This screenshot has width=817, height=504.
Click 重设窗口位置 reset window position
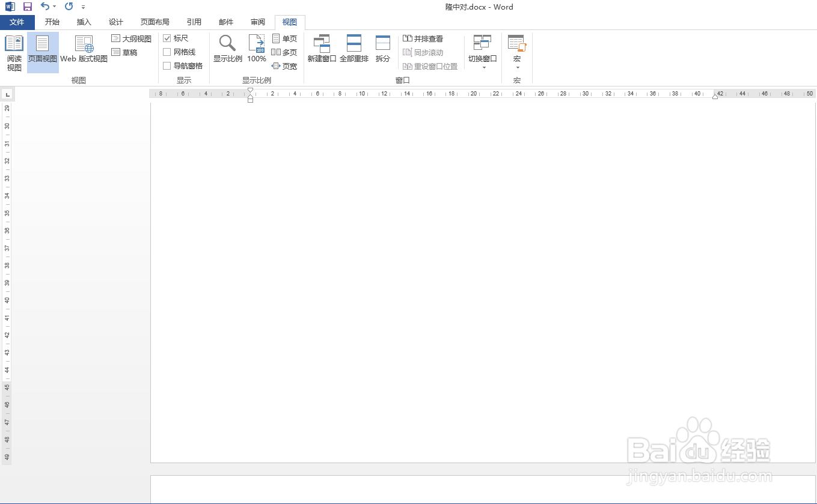pyautogui.click(x=430, y=66)
